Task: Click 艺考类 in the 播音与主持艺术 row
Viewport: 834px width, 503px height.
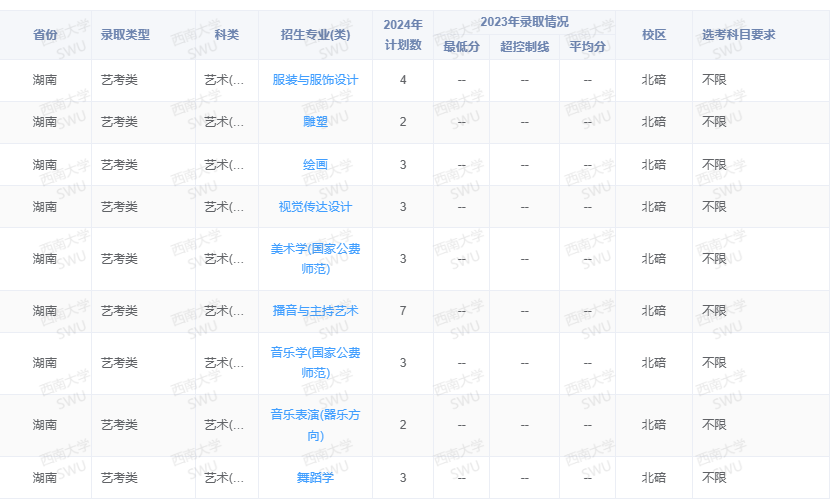Action: point(120,311)
